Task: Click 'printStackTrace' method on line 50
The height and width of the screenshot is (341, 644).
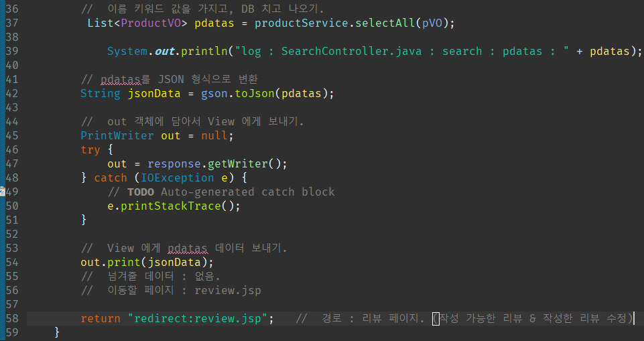Action: pos(171,206)
